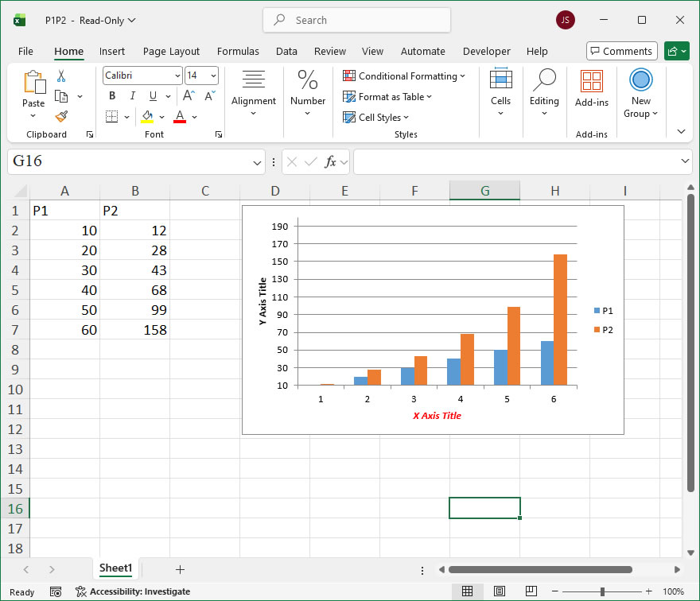The width and height of the screenshot is (700, 601).
Task: Open the font name Calibri dropdown
Action: click(177, 76)
